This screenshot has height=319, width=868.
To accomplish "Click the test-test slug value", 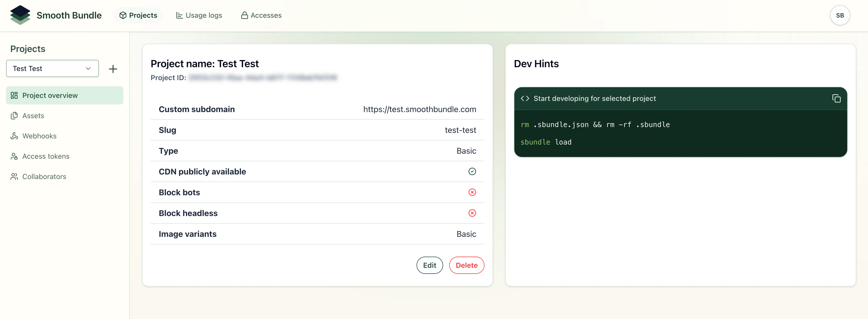I will coord(460,130).
